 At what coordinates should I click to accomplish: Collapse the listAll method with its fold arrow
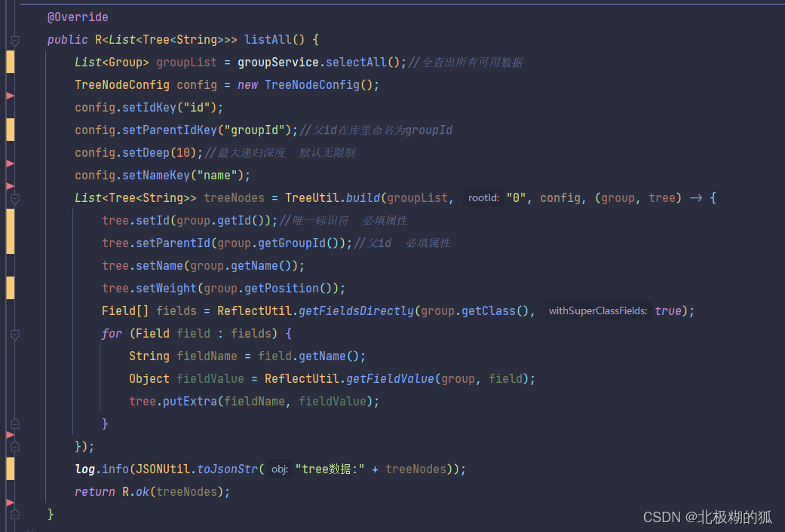click(14, 39)
